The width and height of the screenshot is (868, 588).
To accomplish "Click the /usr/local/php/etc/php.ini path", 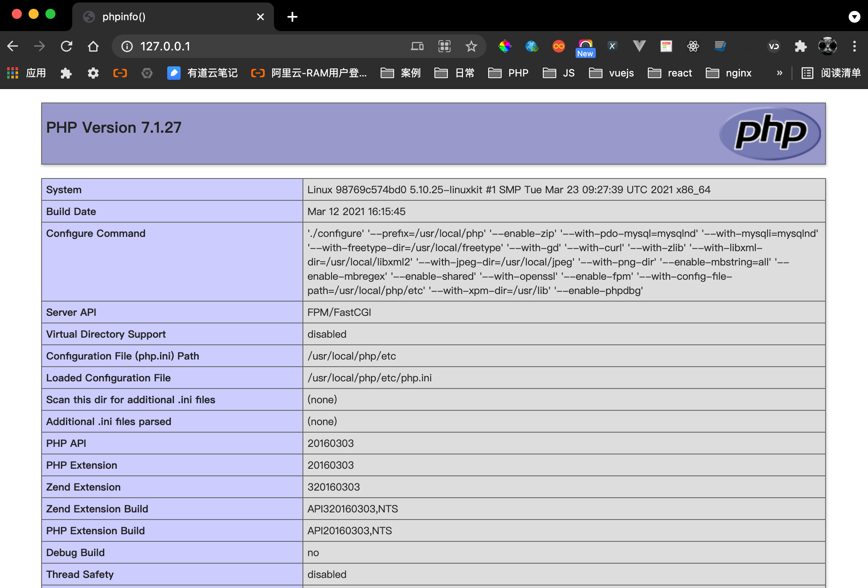I will [369, 378].
